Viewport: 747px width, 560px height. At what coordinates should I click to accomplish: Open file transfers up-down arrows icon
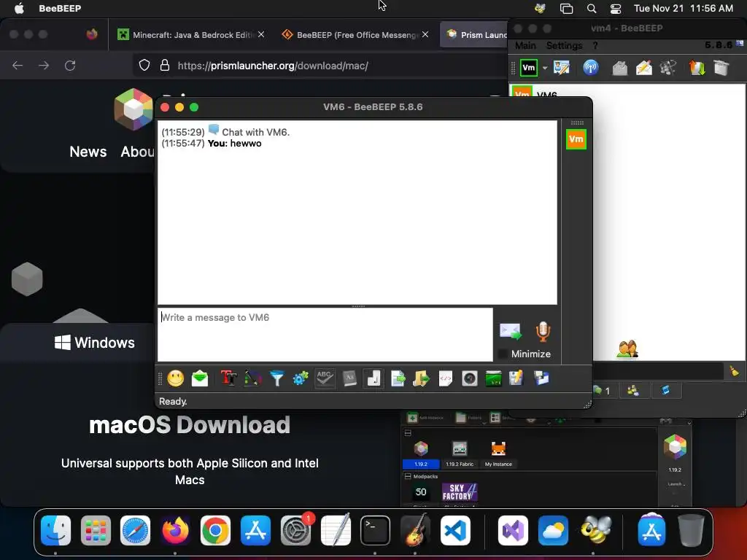click(697, 68)
